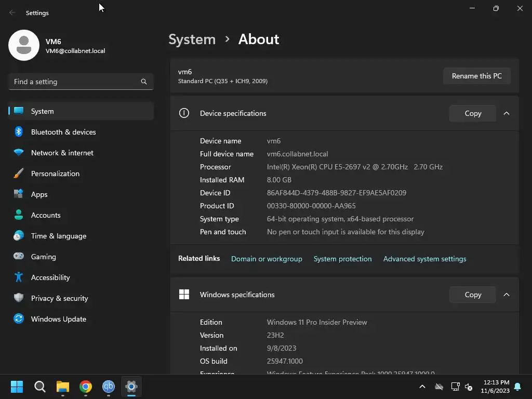Open clock and date 12:13 PM
Viewport: 532px width, 399px height.
(x=495, y=387)
